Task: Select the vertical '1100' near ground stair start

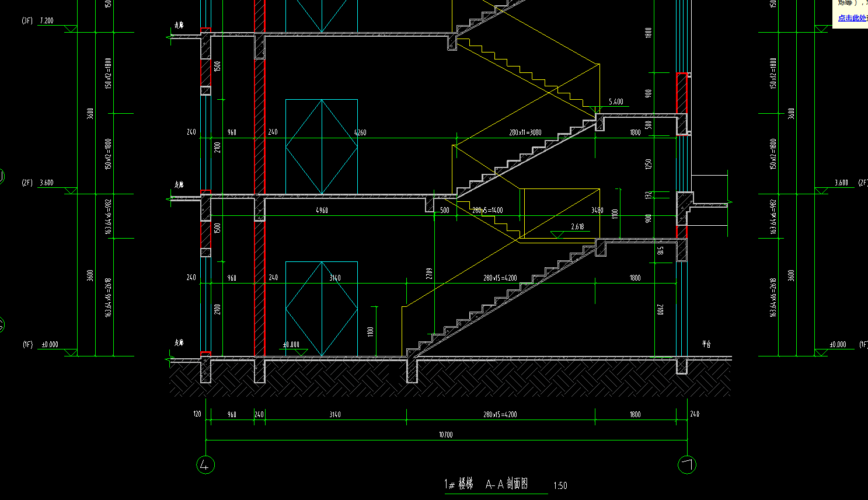Action: 371,331
